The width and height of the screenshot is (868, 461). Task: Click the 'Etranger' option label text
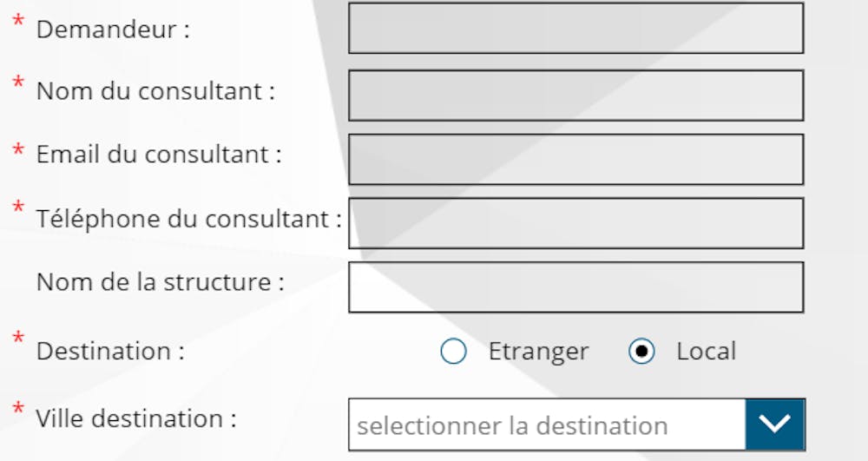538,352
